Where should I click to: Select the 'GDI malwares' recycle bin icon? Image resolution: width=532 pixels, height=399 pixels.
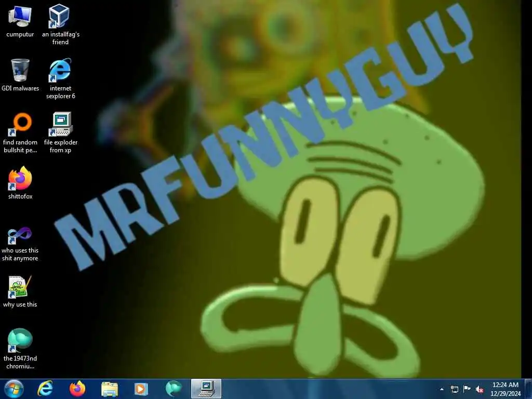click(x=20, y=75)
